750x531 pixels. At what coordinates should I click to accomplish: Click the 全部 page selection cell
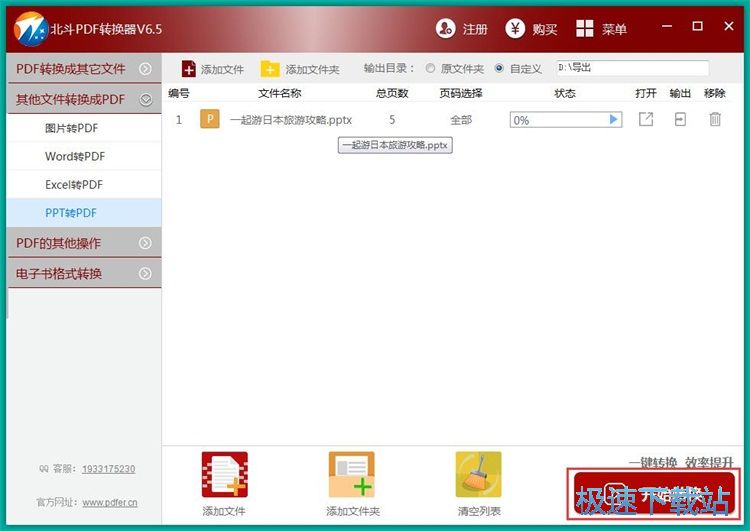pos(461,120)
